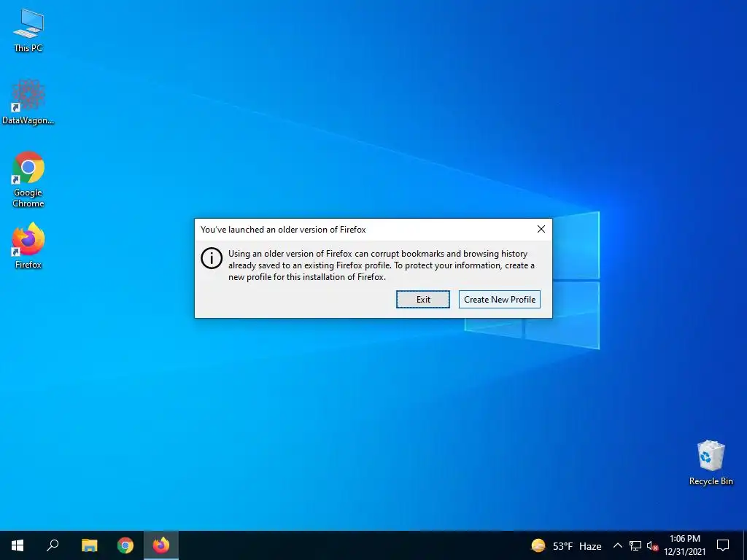Open File Explorer from the taskbar
Viewport: 747px width, 560px height.
coord(89,545)
